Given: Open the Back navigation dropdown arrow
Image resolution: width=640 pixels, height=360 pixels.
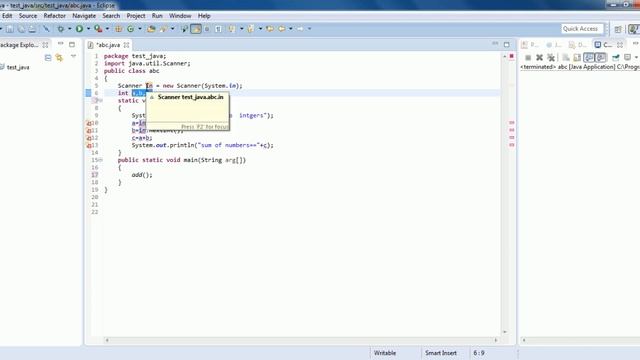Looking at the screenshot, I should pyautogui.click(x=291, y=29).
